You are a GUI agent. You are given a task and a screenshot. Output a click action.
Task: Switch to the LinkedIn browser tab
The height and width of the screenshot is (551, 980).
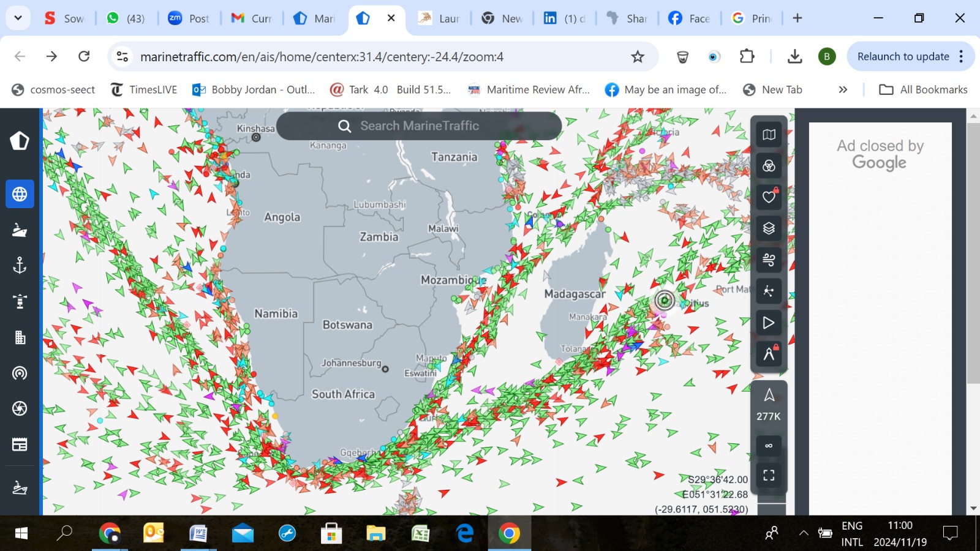click(564, 18)
